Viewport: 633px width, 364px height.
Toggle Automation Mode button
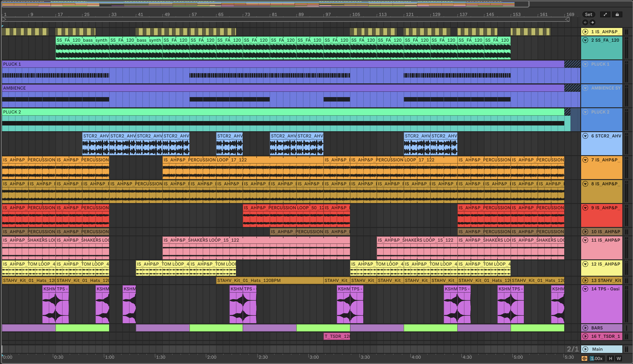605,14
